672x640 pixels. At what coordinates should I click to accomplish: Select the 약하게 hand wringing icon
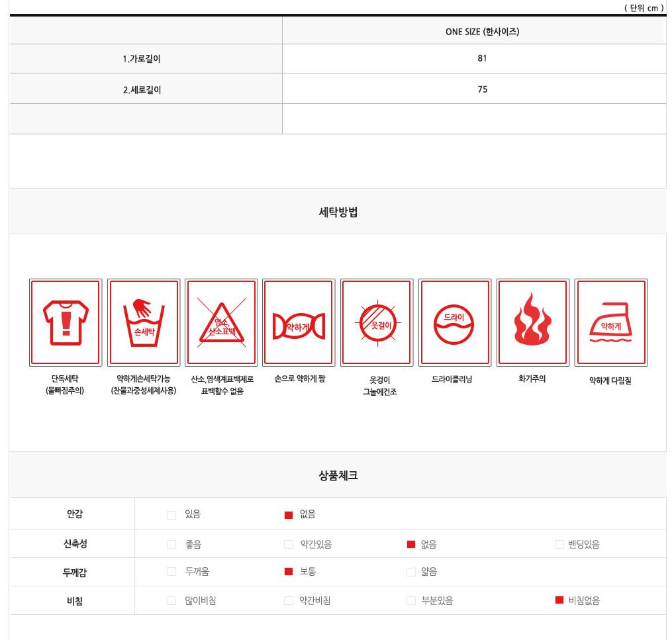tap(299, 322)
